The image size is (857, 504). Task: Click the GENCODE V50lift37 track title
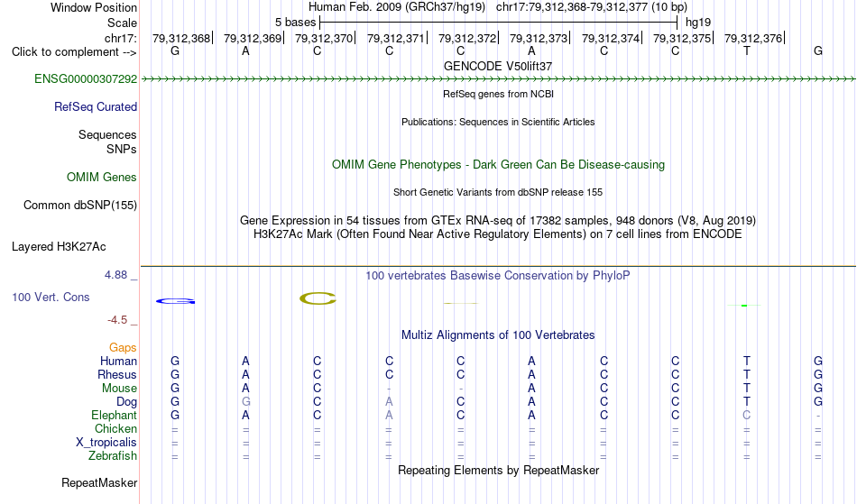point(498,66)
